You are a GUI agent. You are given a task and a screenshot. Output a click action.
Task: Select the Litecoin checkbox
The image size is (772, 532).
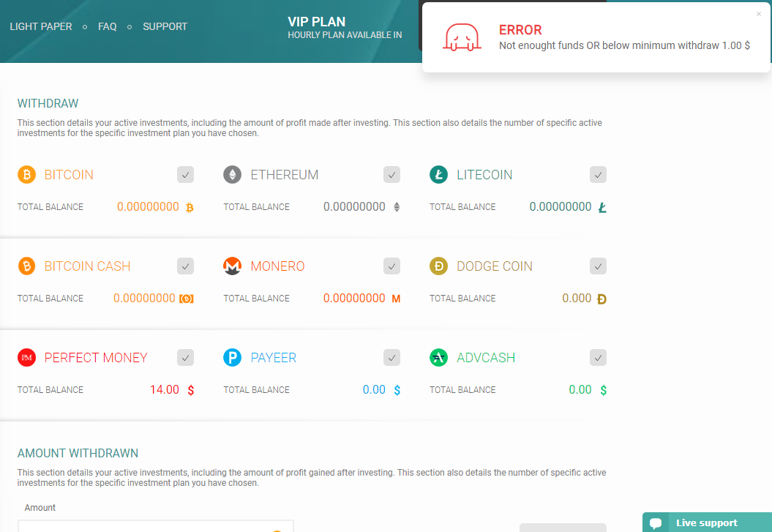pyautogui.click(x=599, y=175)
